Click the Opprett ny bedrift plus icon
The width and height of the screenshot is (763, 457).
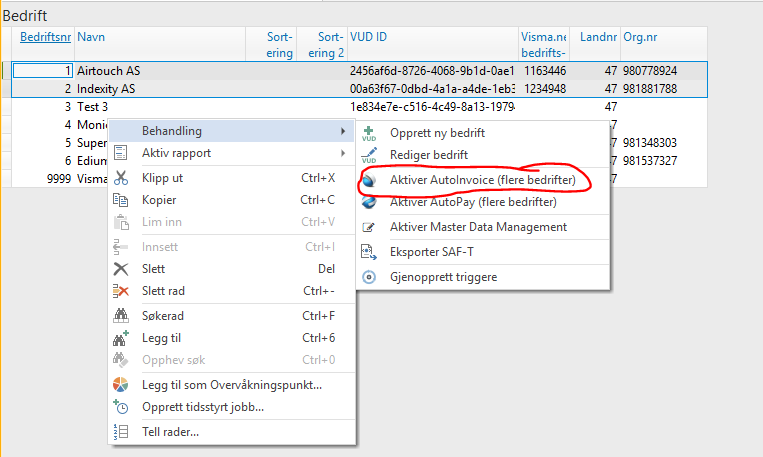click(369, 132)
